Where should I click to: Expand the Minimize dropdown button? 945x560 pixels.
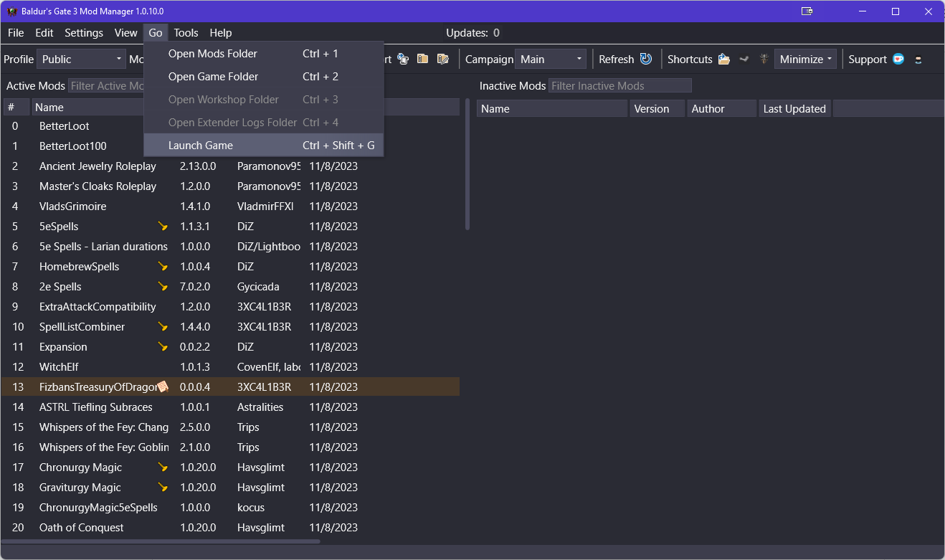pyautogui.click(x=805, y=60)
